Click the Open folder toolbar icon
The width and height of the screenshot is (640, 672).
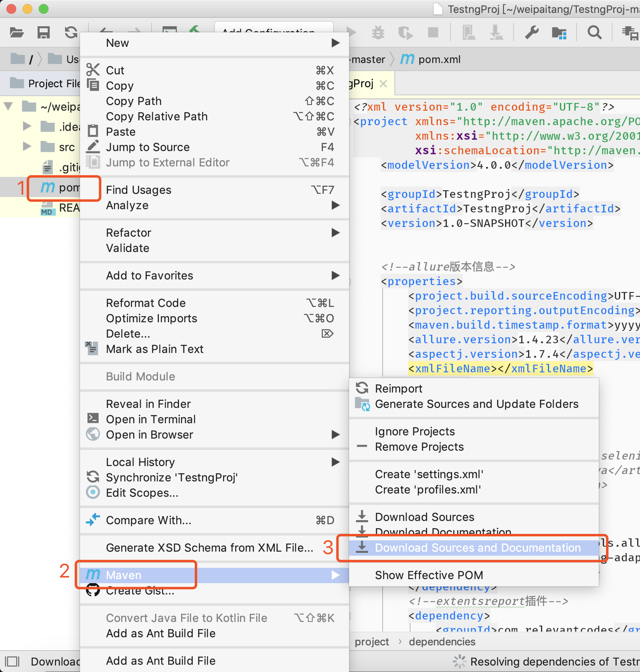tap(17, 32)
